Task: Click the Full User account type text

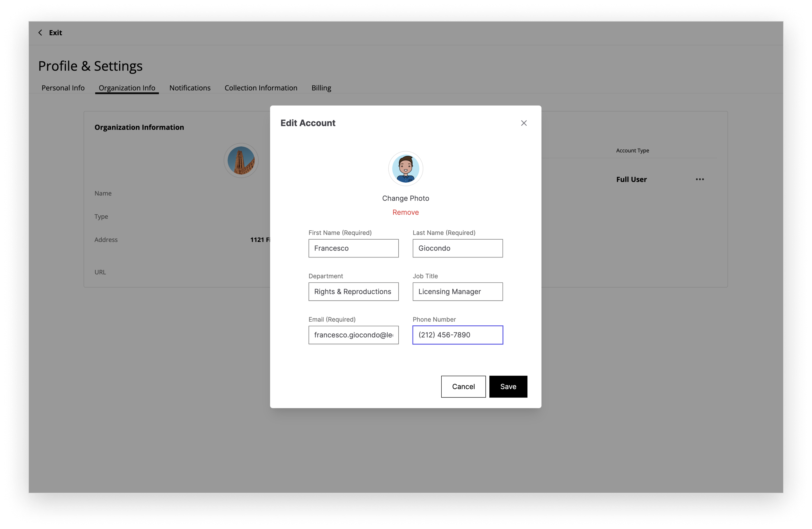Action: pyautogui.click(x=631, y=179)
